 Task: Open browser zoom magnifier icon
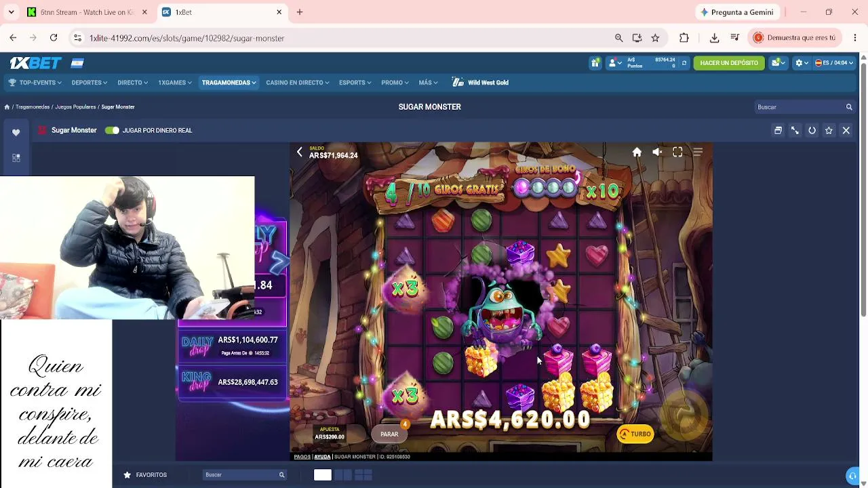[618, 38]
